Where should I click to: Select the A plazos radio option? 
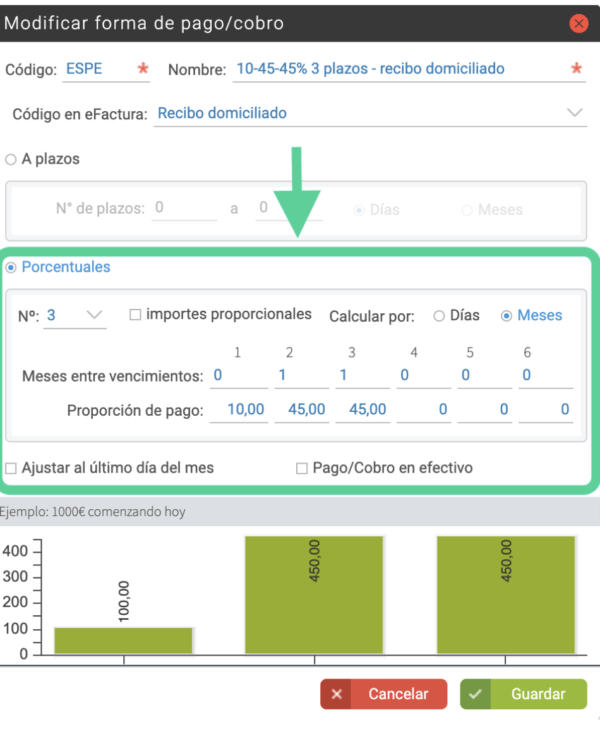pyautogui.click(x=11, y=159)
